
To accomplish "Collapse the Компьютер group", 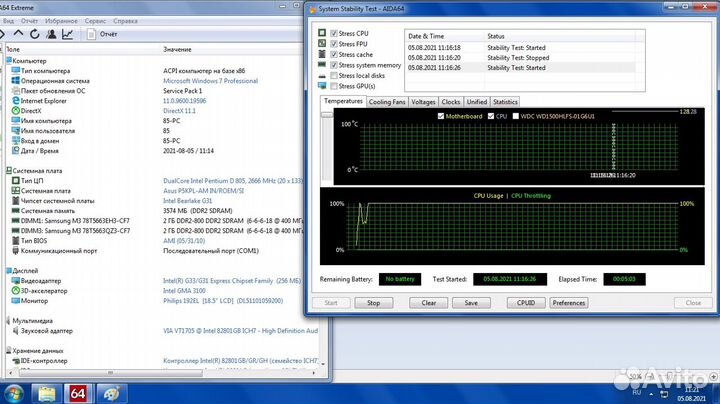I will 9,61.
